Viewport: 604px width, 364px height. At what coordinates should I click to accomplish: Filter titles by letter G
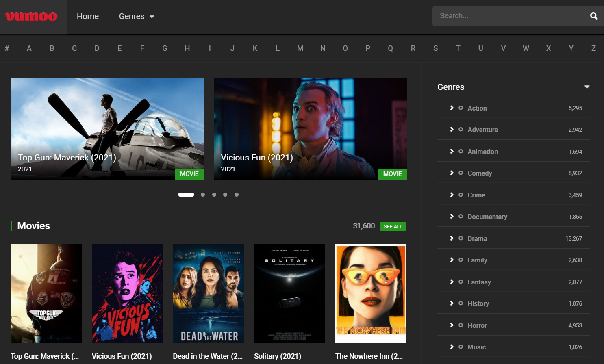point(165,48)
